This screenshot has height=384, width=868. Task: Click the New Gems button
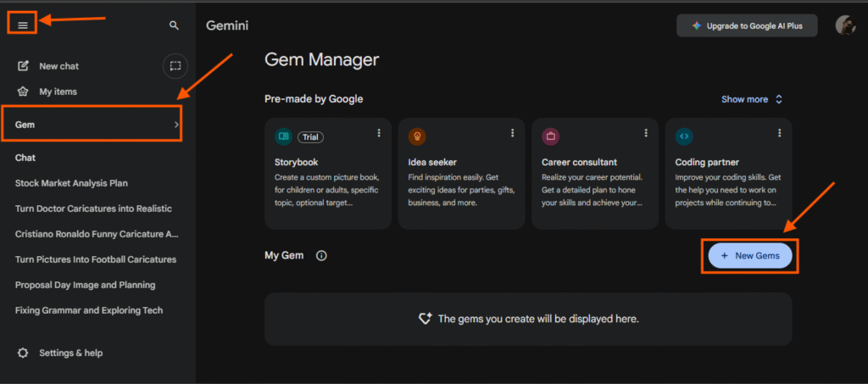749,256
